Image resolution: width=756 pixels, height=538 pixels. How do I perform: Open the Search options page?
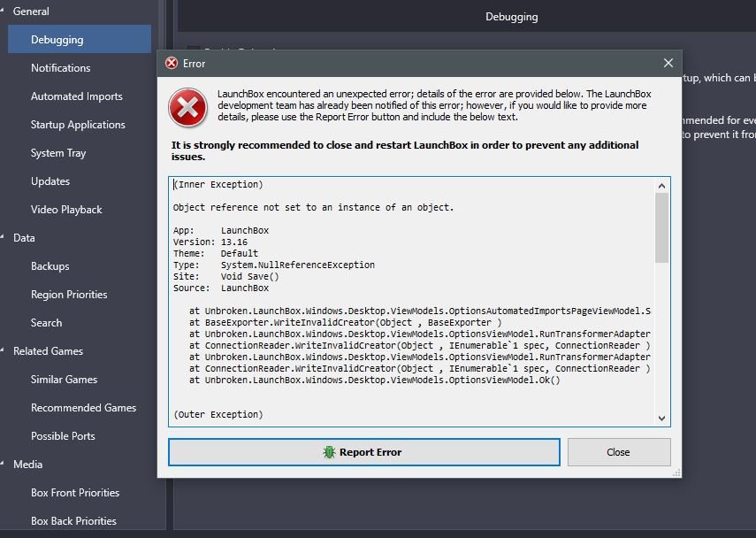pos(46,323)
